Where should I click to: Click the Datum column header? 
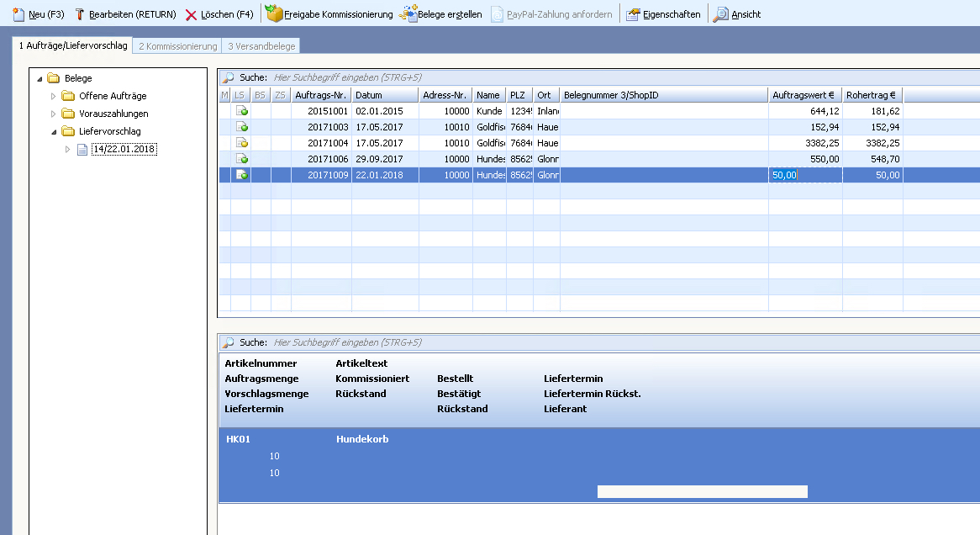385,95
